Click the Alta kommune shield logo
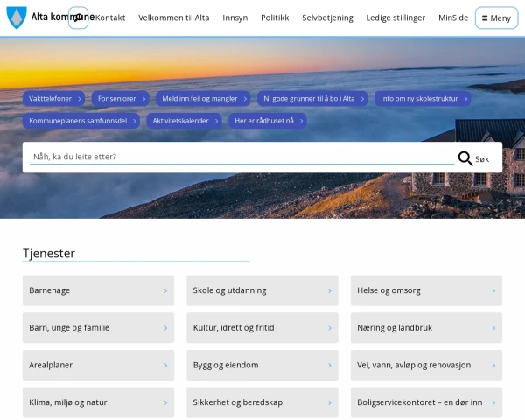The image size is (525, 420). pos(17,17)
